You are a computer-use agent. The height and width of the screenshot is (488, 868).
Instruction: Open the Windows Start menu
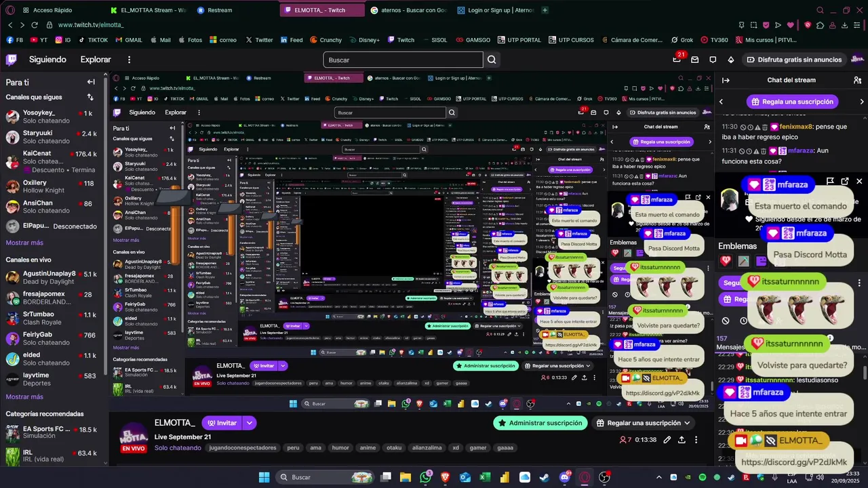(x=264, y=477)
